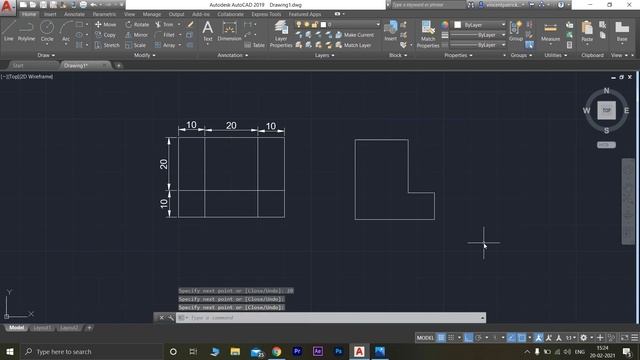
Task: Click the white ByLayer color swatch
Action: (x=458, y=25)
